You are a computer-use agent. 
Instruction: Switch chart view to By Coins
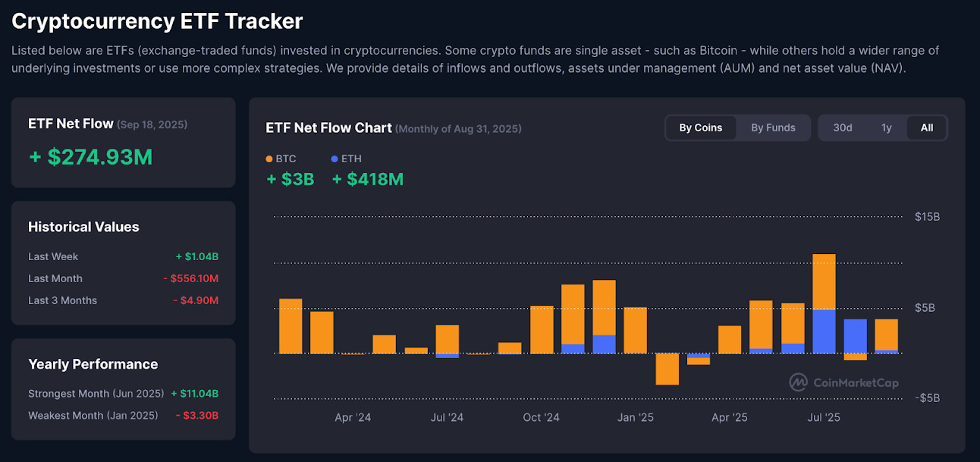pos(700,127)
